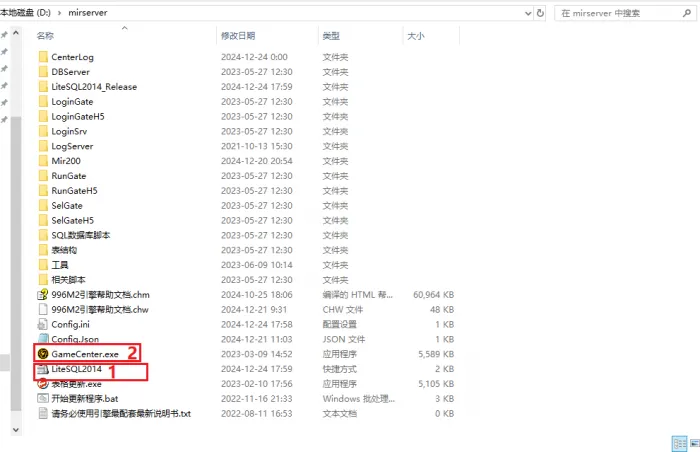The image size is (700, 452).
Task: Click the navigation pane scrollbar thumb
Action: (x=16, y=264)
